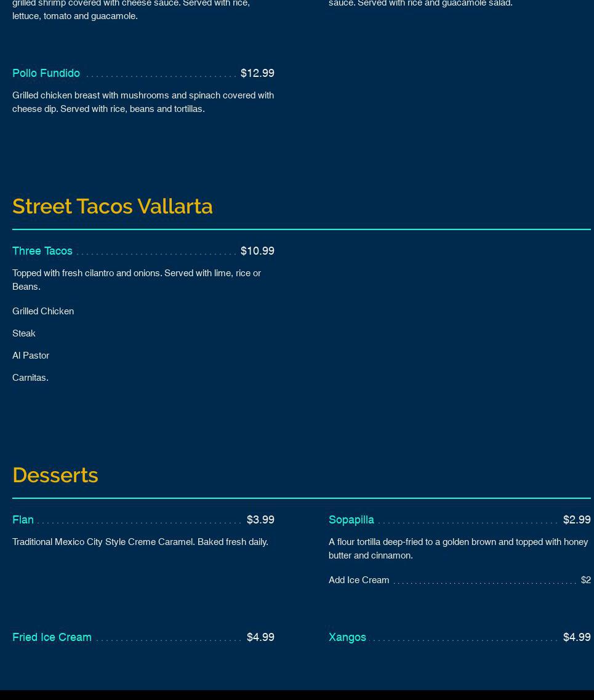Choose the Carnitas taco option
Image resolution: width=594 pixels, height=700 pixels.
click(30, 378)
